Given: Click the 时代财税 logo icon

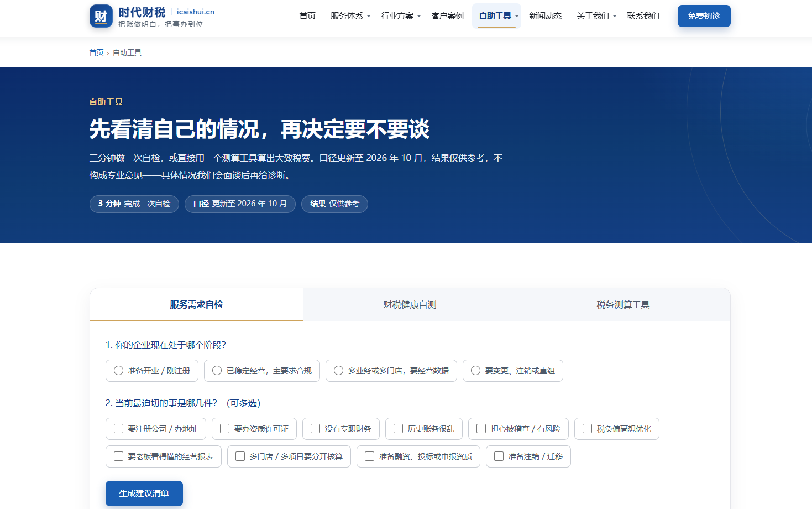Looking at the screenshot, I should tap(101, 16).
